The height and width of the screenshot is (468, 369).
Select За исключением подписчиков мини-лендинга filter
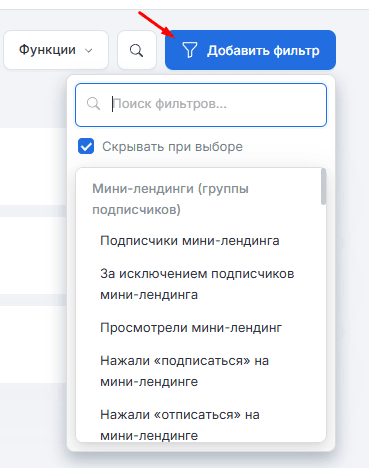(197, 284)
